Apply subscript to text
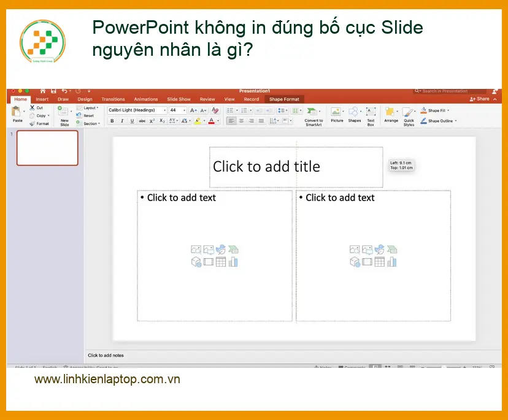The width and height of the screenshot is (508, 420). (163, 121)
